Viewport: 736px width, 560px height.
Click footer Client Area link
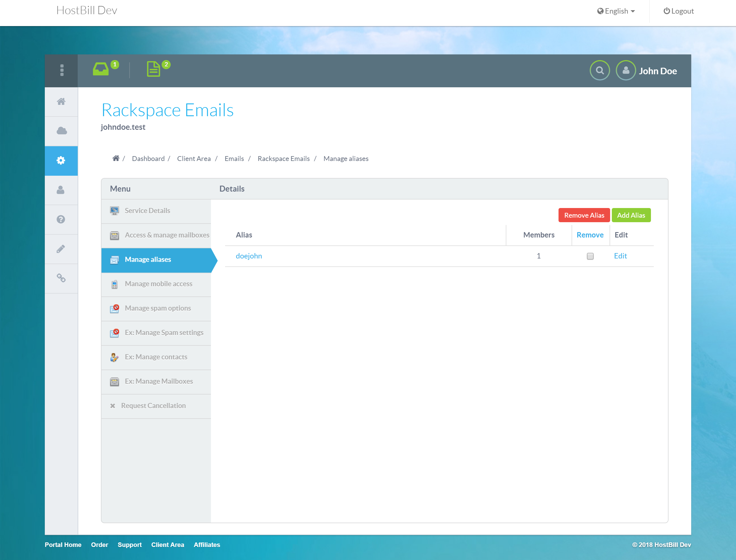point(168,545)
